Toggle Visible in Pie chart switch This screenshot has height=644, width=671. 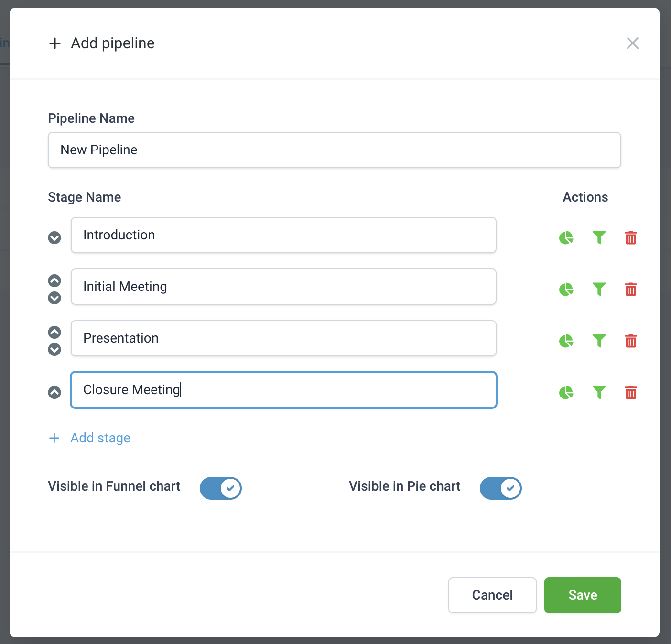click(501, 488)
